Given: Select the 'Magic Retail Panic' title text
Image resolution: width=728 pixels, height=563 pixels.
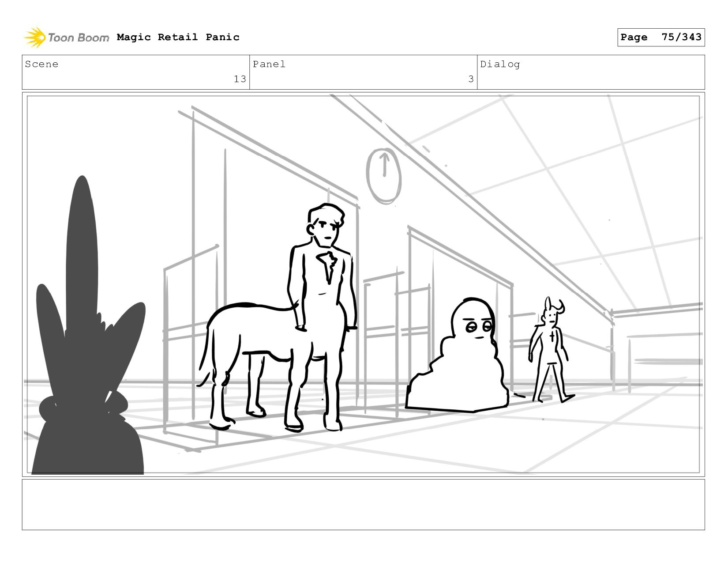Looking at the screenshot, I should click(x=178, y=37).
